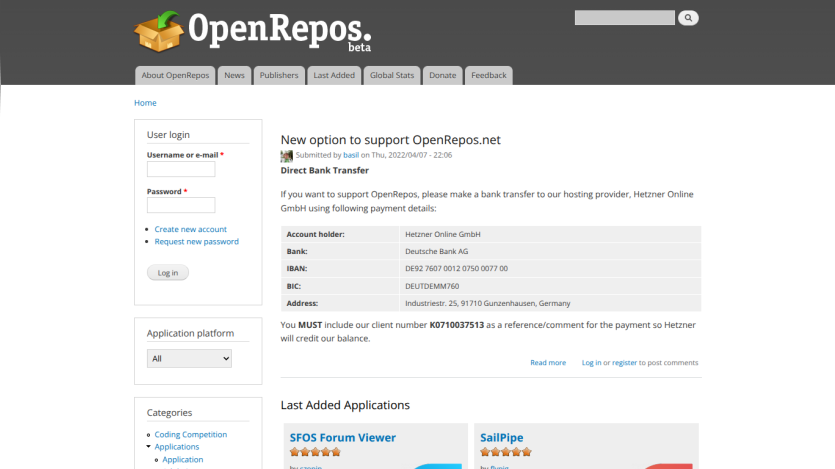This screenshot has width=835, height=469.
Task: Open the Coding Competition category
Action: [191, 434]
